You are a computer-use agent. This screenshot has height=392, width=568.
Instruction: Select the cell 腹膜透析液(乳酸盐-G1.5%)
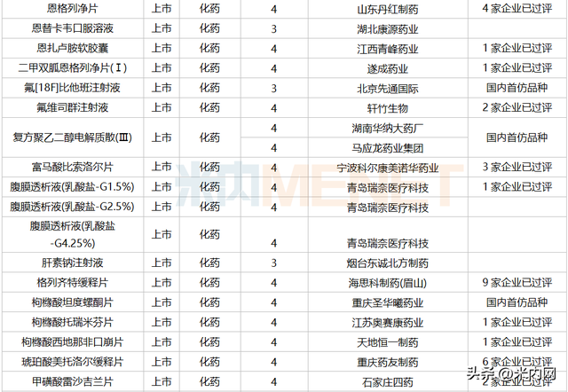73,187
